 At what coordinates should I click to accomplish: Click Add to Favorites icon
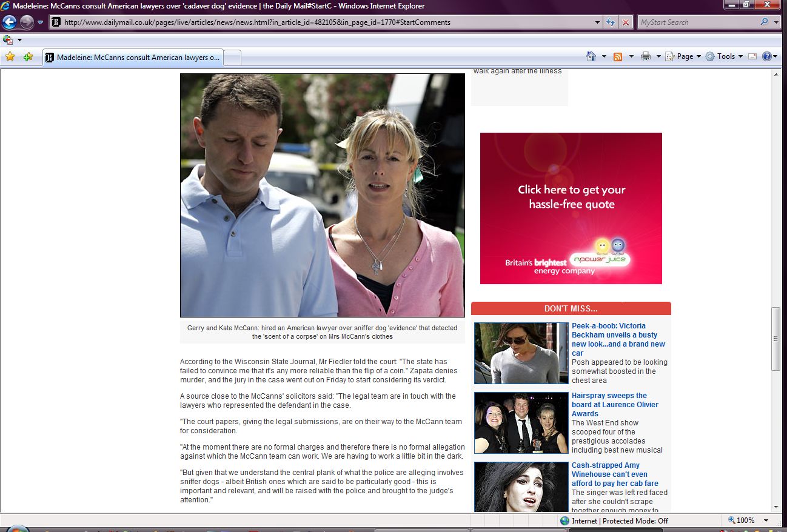click(x=28, y=57)
